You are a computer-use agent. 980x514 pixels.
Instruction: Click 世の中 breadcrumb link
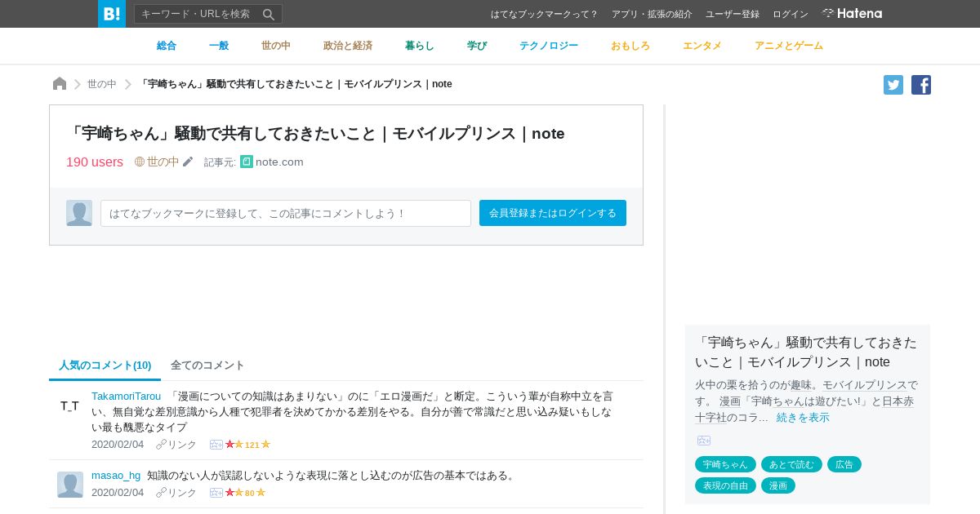click(x=102, y=84)
